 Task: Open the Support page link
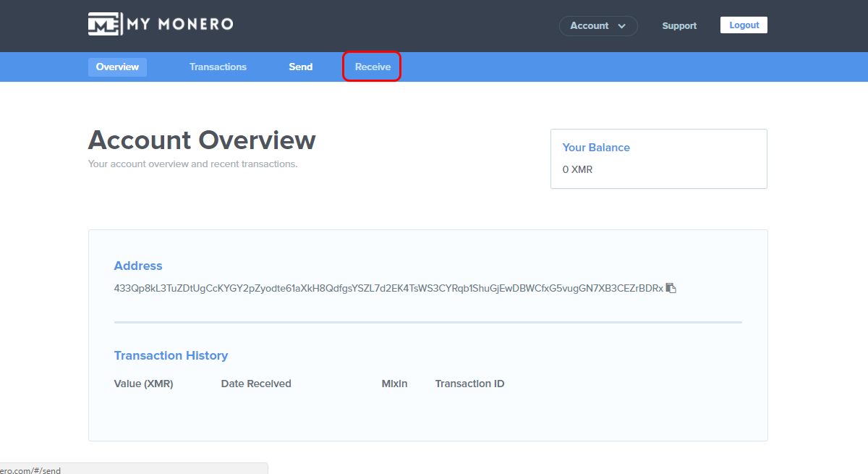click(x=679, y=26)
